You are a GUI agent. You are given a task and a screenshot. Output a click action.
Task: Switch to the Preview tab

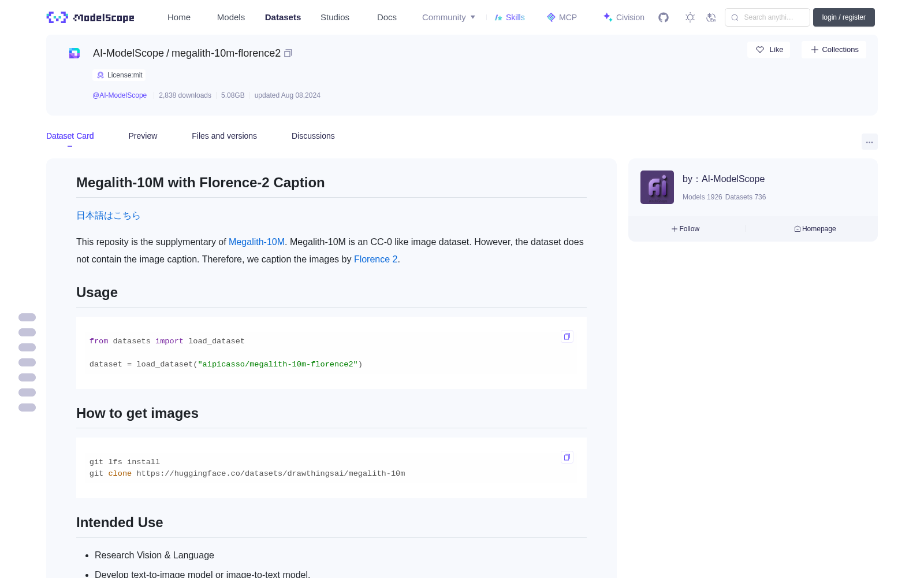pyautogui.click(x=143, y=136)
